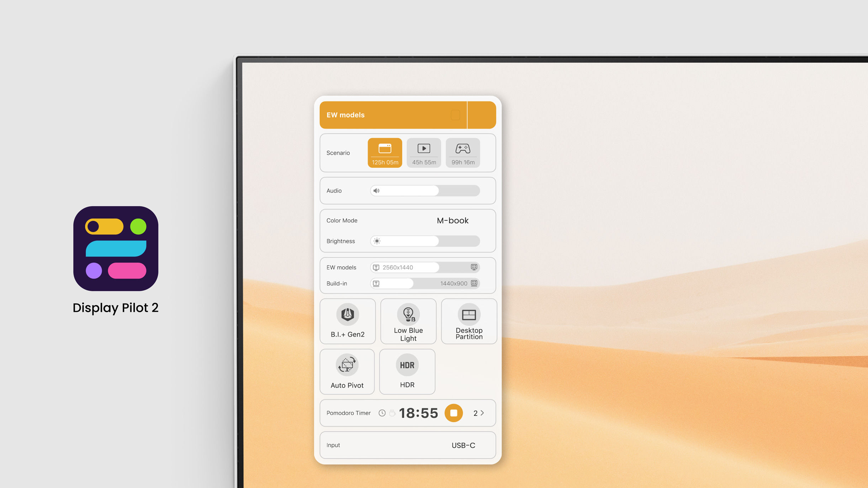868x488 pixels.
Task: Select work scenario with 125h 05m
Action: click(385, 152)
